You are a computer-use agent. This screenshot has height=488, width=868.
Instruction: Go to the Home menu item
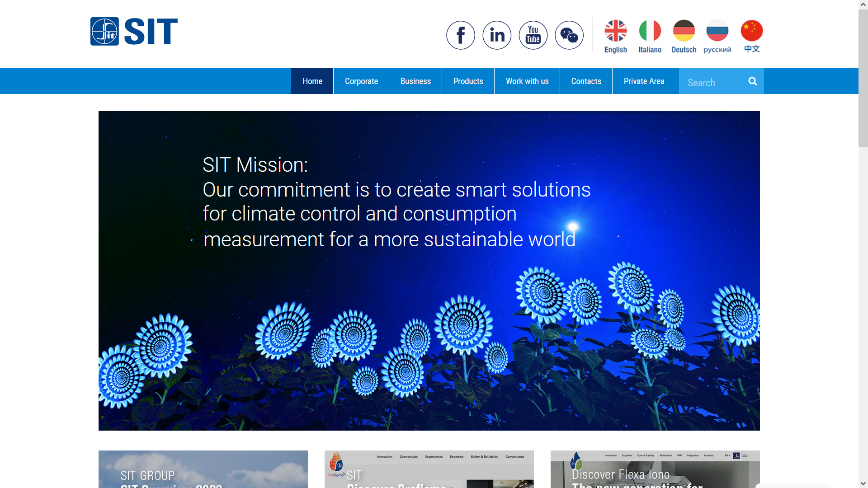(312, 81)
